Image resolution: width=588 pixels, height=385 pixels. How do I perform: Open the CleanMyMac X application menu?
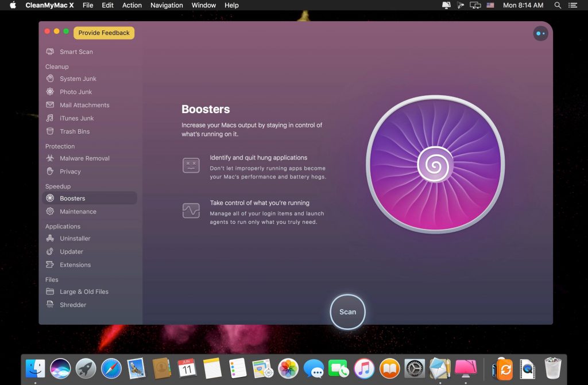[49, 5]
